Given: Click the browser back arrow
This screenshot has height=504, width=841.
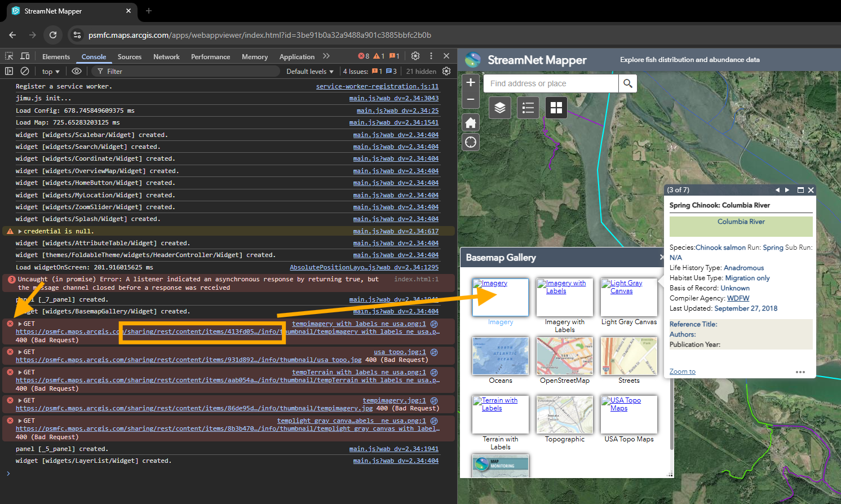Looking at the screenshot, I should point(12,35).
